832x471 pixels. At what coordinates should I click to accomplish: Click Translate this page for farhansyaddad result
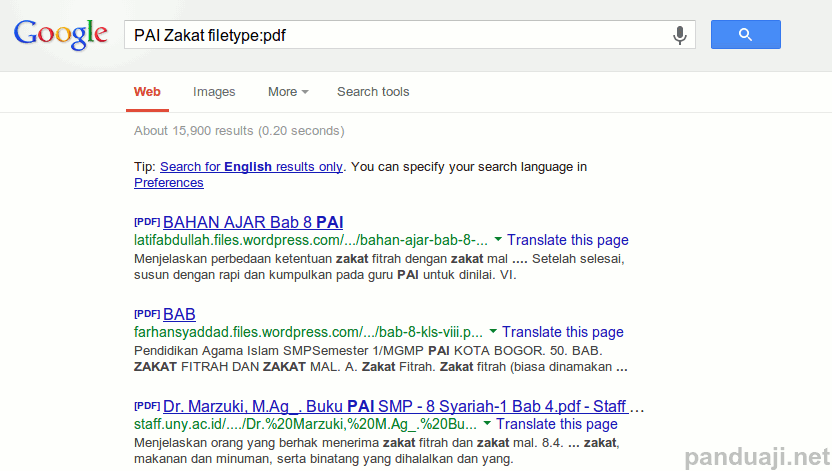pyautogui.click(x=562, y=332)
